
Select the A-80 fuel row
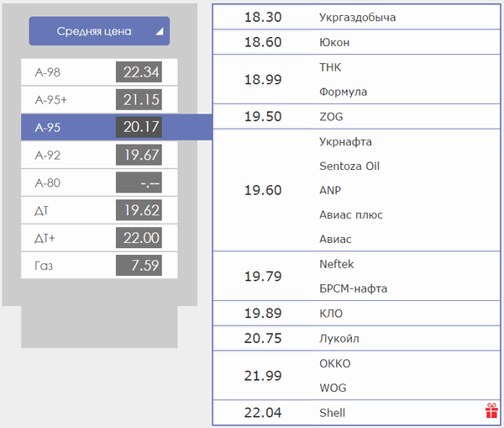coord(99,182)
